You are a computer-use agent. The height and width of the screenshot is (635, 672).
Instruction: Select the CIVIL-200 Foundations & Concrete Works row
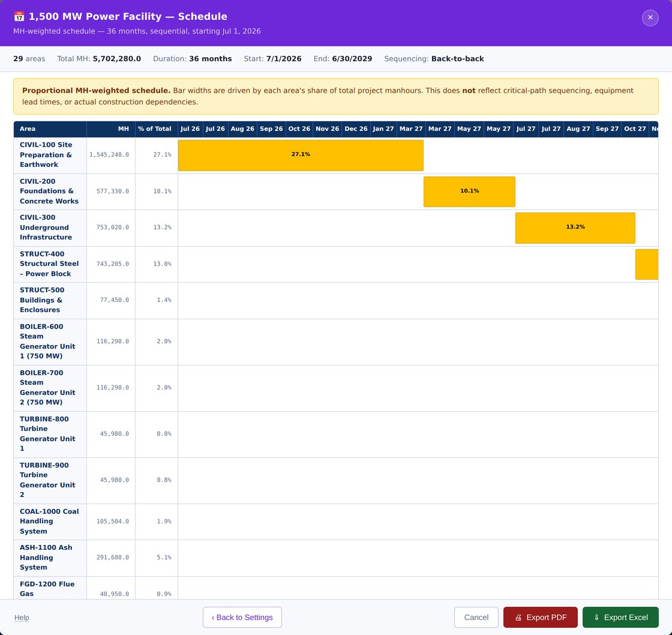point(336,191)
